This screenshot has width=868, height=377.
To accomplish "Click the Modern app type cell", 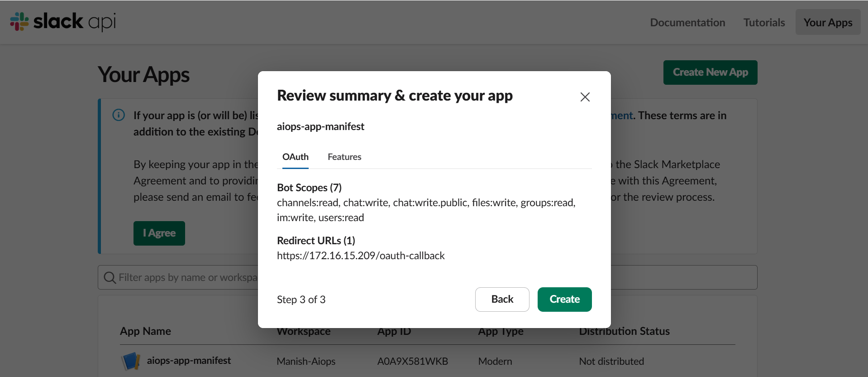I will [x=495, y=361].
